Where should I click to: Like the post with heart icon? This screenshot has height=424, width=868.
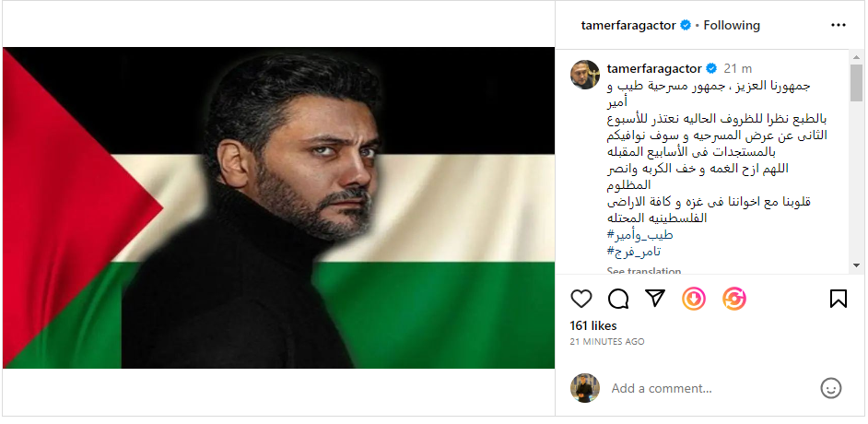click(x=581, y=299)
